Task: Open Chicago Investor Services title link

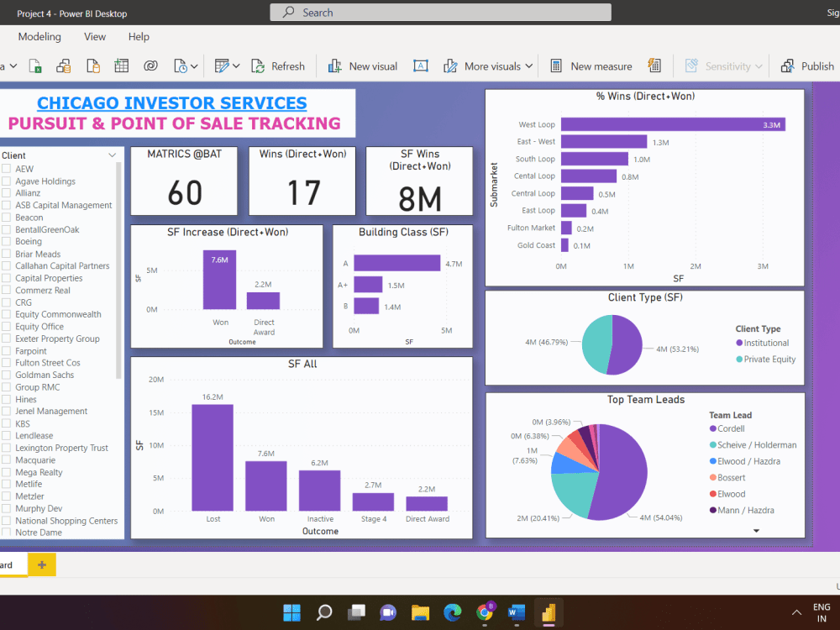Action: [172, 102]
